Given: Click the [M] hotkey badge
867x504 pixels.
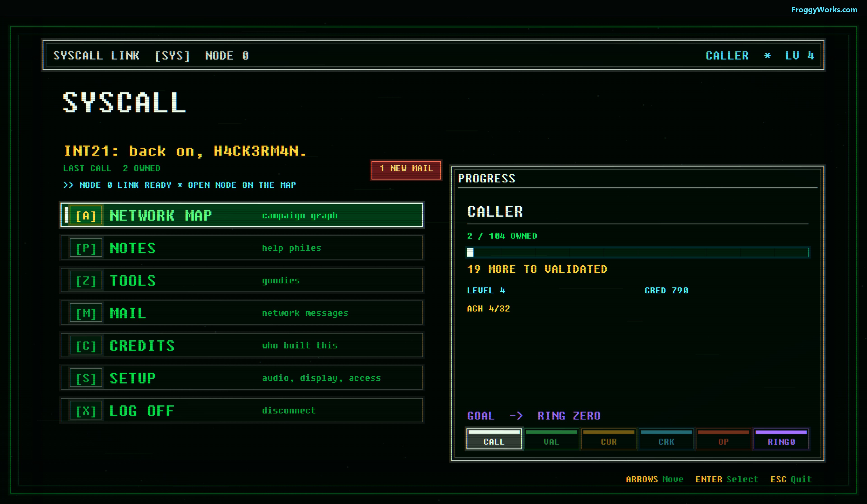Looking at the screenshot, I should tap(86, 313).
